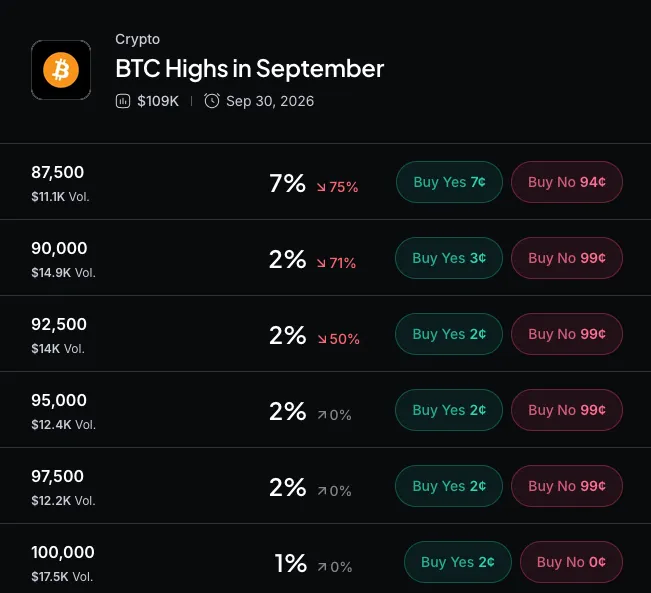Screen dimensions: 651x593
Task: Buy No at 94¢ for 87,500
Action: (567, 182)
